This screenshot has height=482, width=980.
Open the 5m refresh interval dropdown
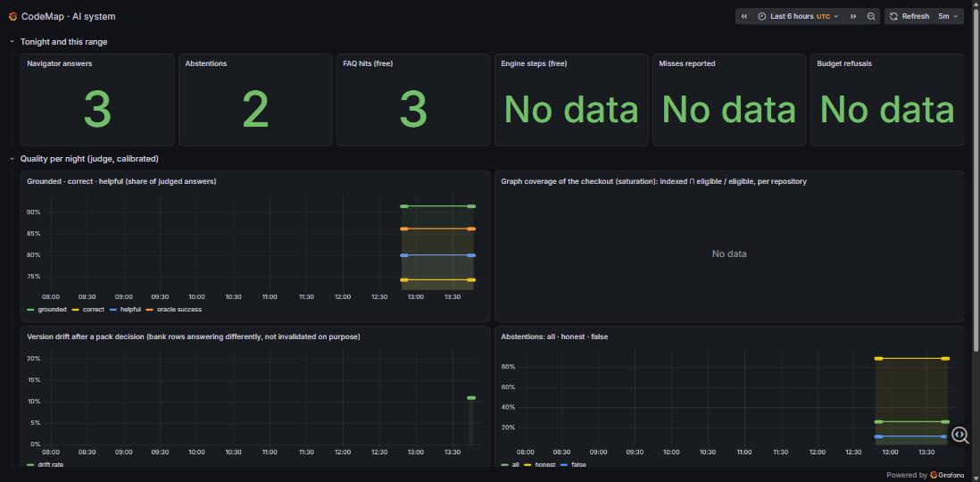[948, 16]
